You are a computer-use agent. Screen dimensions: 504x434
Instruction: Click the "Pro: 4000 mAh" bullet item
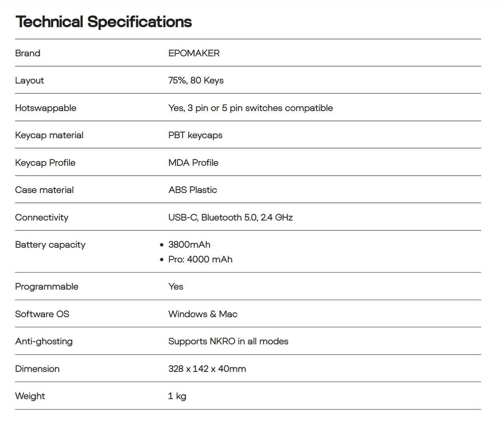pyautogui.click(x=200, y=260)
